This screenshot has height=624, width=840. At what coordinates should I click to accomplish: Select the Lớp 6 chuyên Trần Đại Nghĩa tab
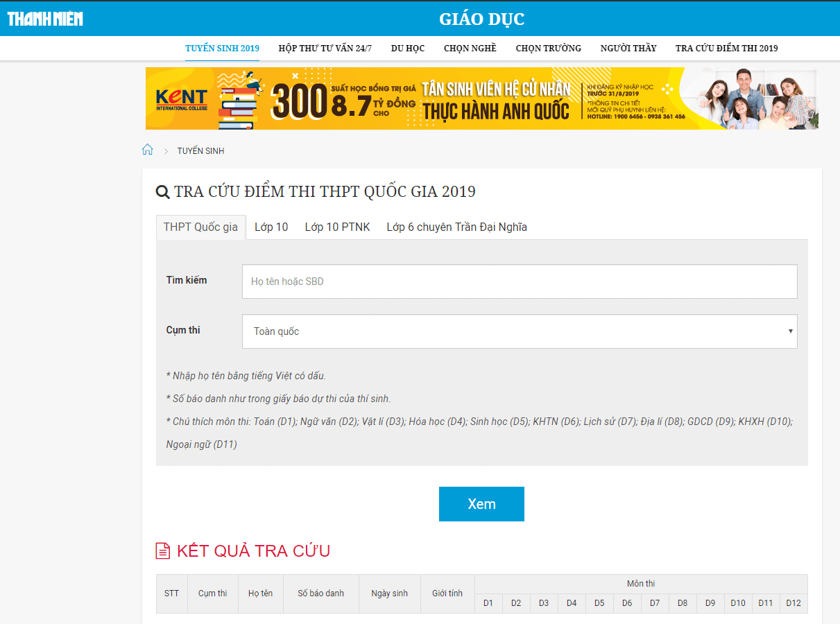pos(458,227)
